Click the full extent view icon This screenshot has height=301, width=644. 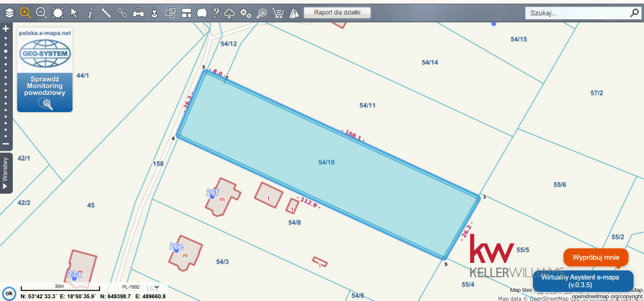point(58,13)
